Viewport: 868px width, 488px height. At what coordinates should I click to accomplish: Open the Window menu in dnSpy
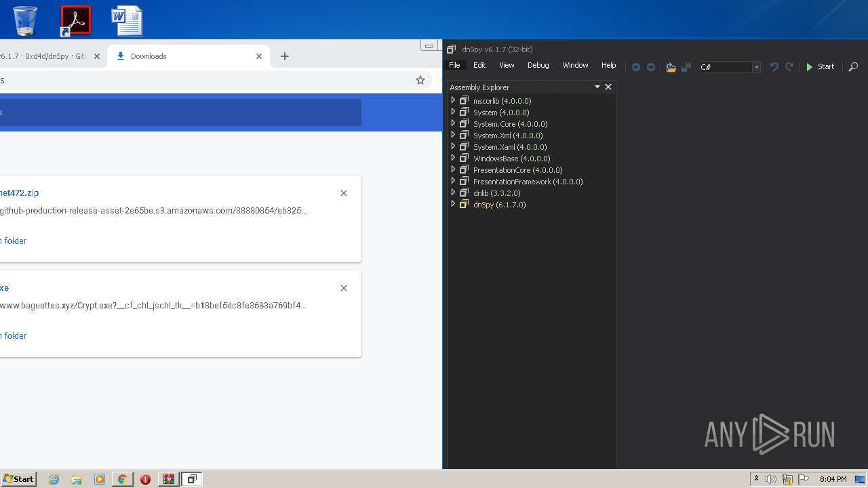[575, 65]
